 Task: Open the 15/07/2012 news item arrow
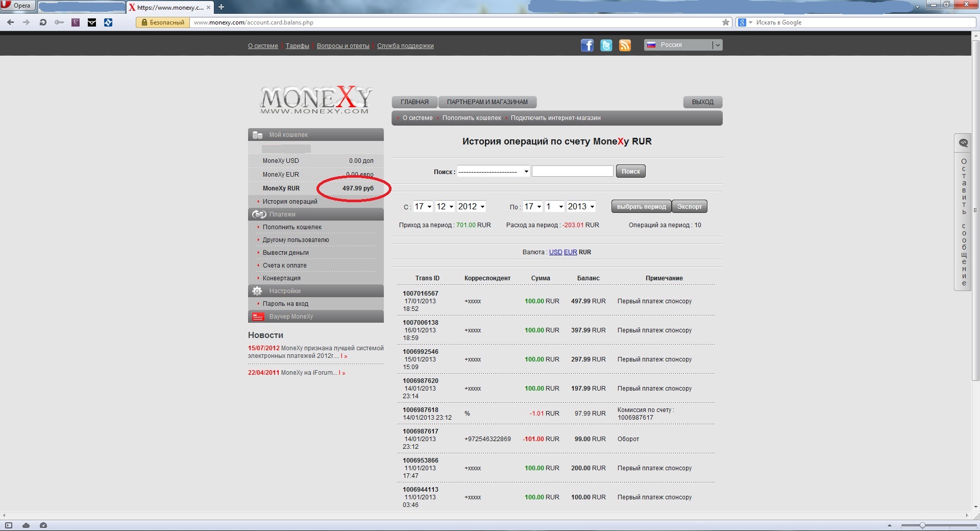[344, 356]
